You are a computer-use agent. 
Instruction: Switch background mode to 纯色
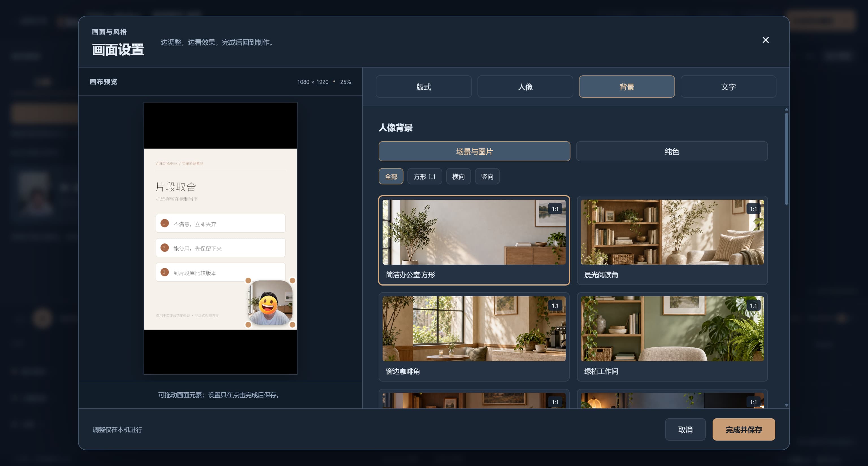[x=672, y=151]
